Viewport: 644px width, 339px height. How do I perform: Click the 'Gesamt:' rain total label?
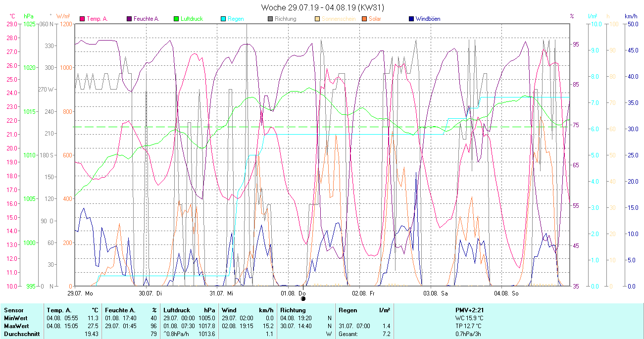tap(348, 334)
